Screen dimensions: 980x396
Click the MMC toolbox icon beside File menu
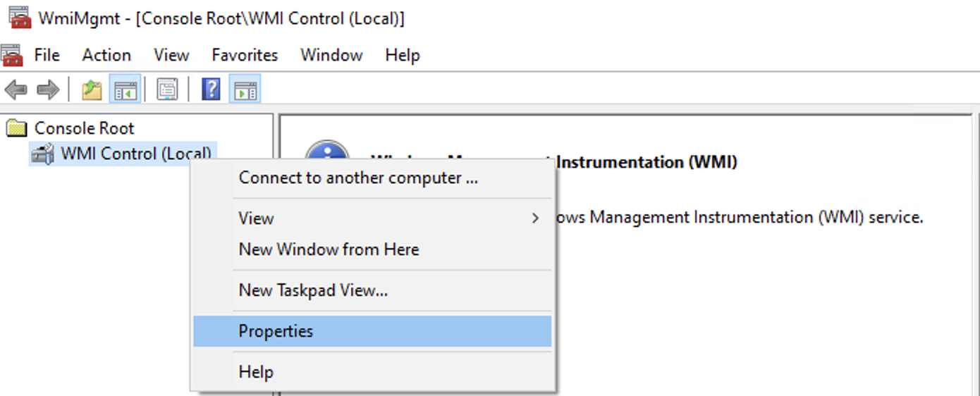[12, 55]
